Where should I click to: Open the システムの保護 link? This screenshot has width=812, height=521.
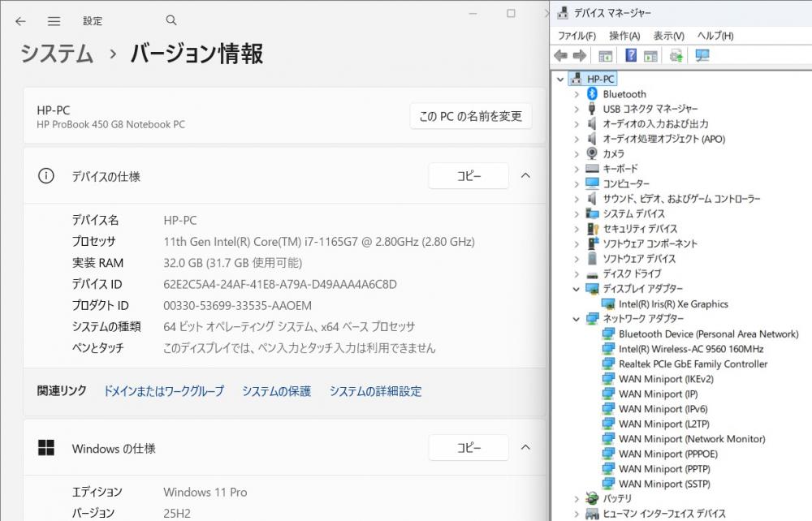276,391
